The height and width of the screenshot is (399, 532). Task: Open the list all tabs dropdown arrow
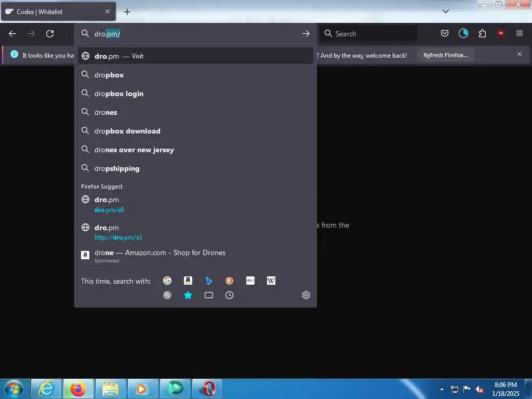click(x=446, y=11)
